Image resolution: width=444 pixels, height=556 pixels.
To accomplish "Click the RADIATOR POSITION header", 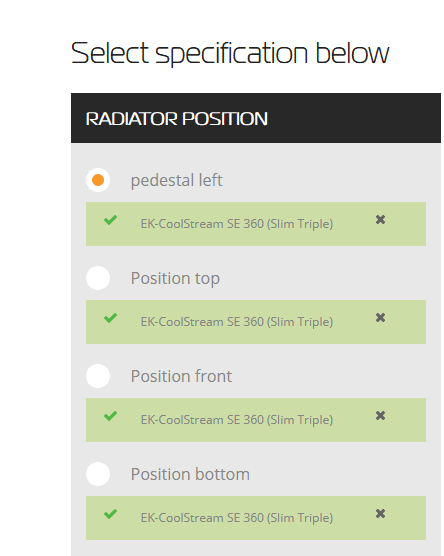I will point(256,118).
